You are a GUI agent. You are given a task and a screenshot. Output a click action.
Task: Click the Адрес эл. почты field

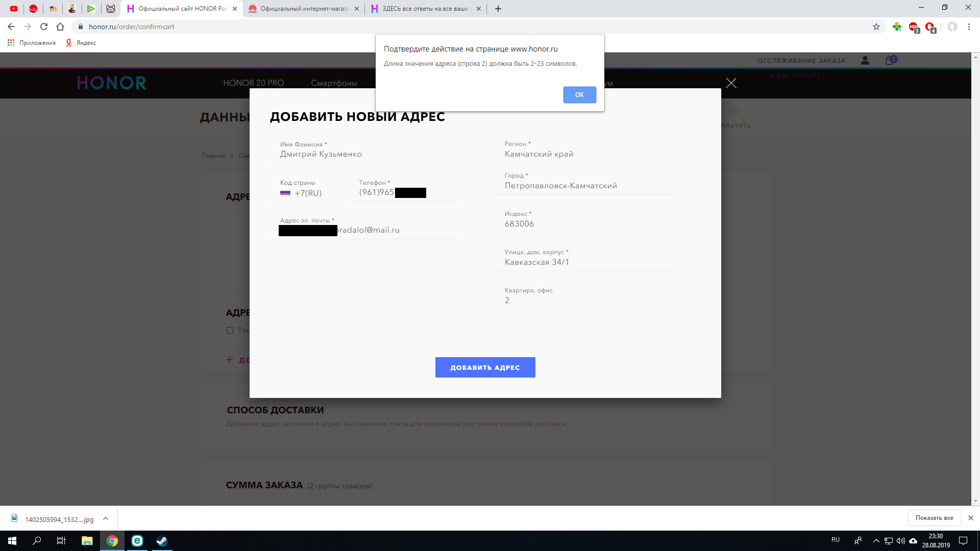click(x=364, y=230)
